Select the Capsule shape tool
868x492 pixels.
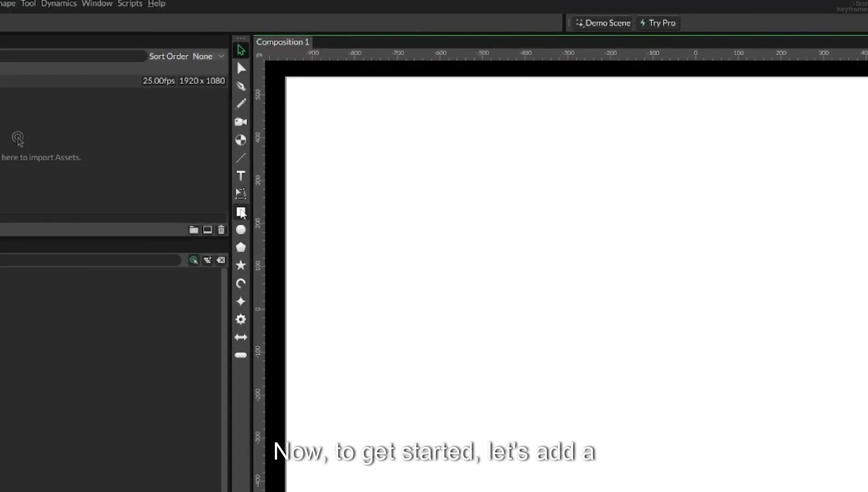(x=241, y=355)
